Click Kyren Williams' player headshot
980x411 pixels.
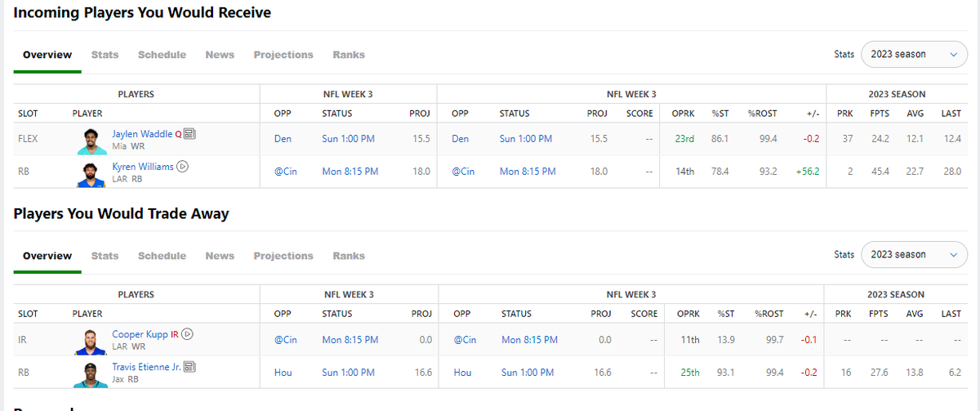[x=92, y=172]
